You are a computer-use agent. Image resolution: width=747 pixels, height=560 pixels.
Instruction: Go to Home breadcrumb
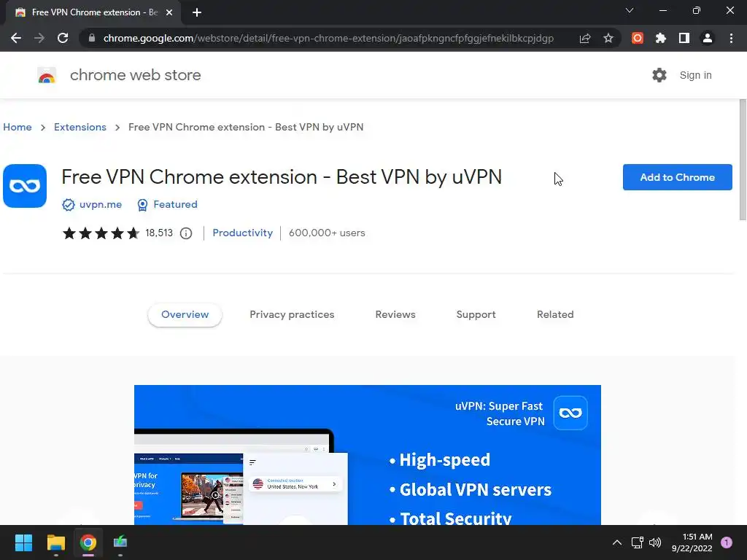pos(18,127)
